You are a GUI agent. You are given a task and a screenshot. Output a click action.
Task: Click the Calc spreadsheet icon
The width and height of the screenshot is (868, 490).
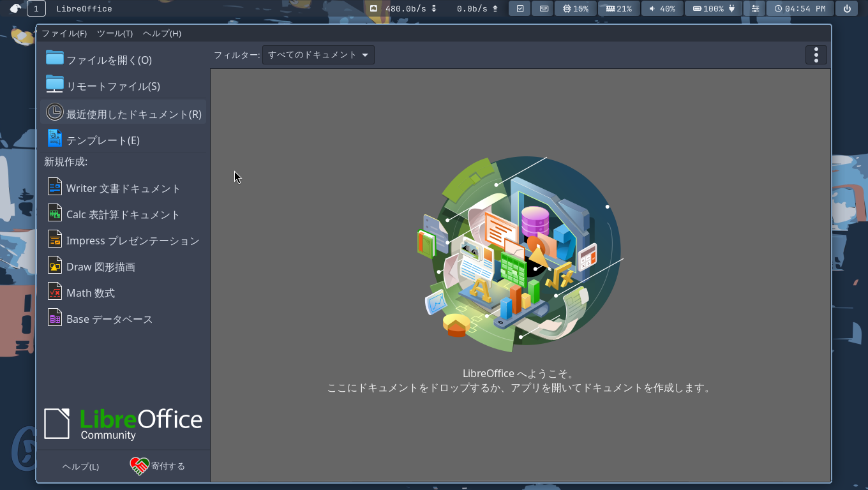tap(55, 213)
